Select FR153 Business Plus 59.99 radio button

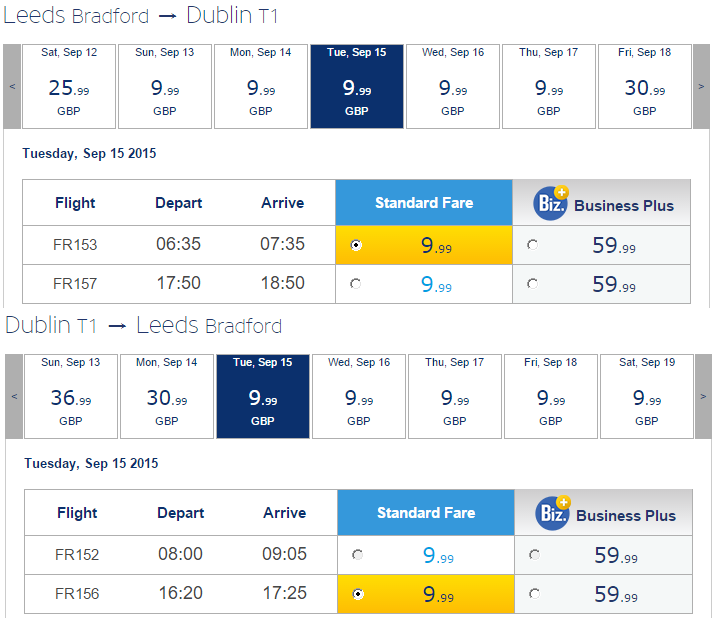click(532, 245)
